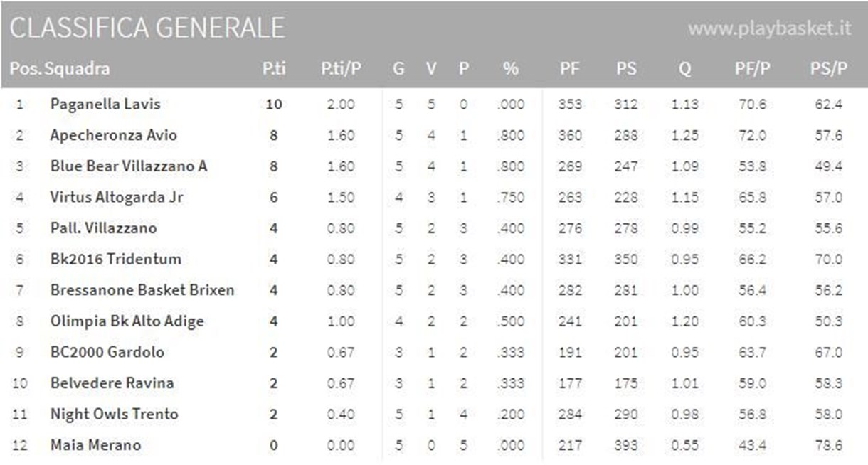Open the Paganella Lavis team

click(x=105, y=105)
